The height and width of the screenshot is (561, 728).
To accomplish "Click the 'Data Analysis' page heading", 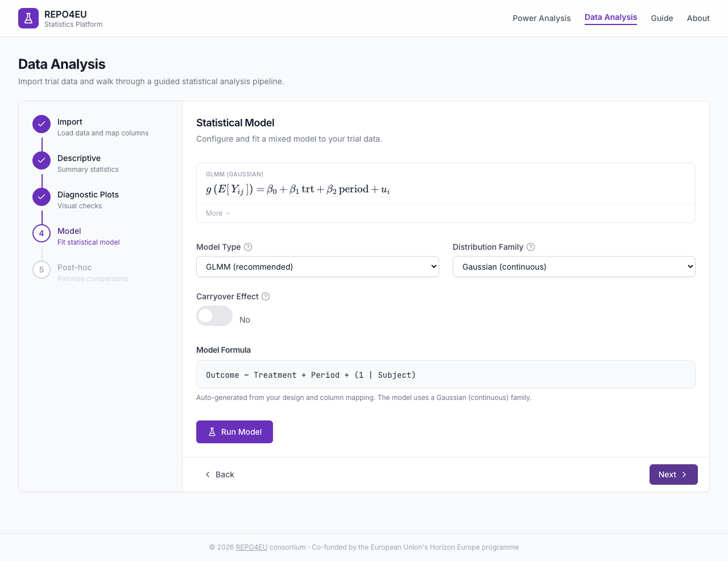I will click(x=62, y=64).
